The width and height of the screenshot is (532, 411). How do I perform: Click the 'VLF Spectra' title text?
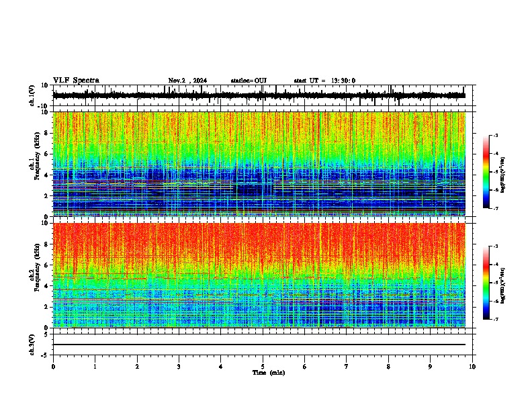coord(76,81)
